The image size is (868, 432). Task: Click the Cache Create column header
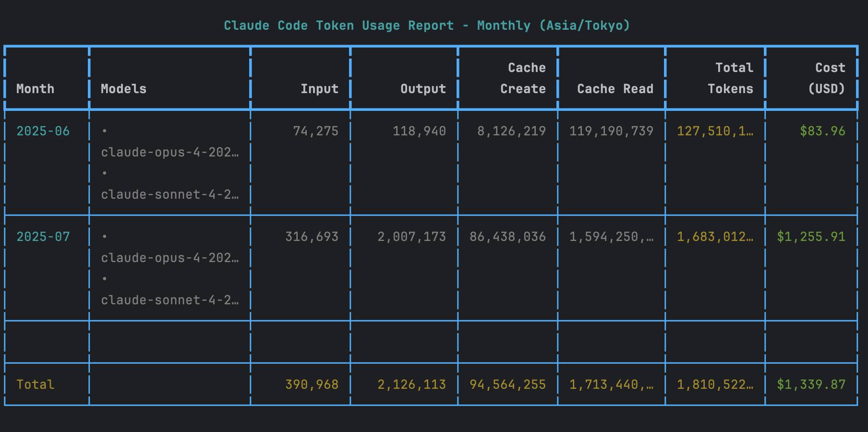coord(522,78)
